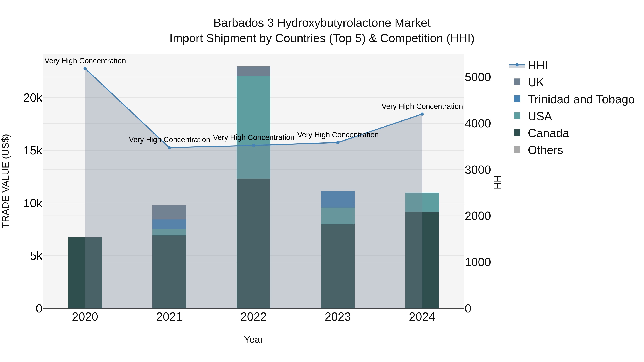The image size is (644, 362).
Task: Click the rotated HHI axis title
Action: [x=497, y=181]
